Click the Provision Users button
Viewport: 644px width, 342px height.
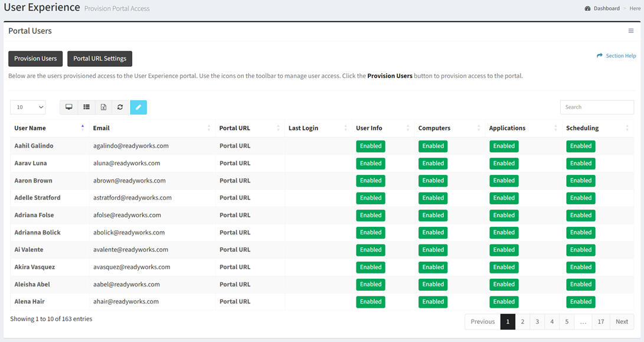pos(35,58)
